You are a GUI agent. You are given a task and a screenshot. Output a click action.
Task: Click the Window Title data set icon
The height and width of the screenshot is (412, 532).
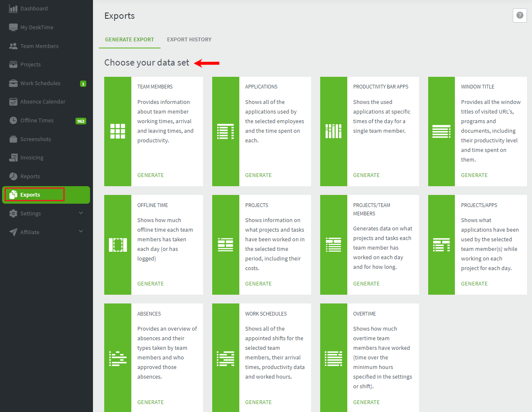click(x=442, y=131)
